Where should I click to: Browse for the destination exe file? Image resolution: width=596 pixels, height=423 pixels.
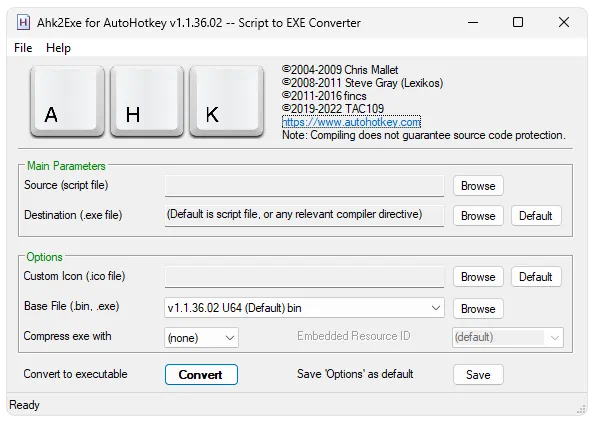(x=478, y=216)
